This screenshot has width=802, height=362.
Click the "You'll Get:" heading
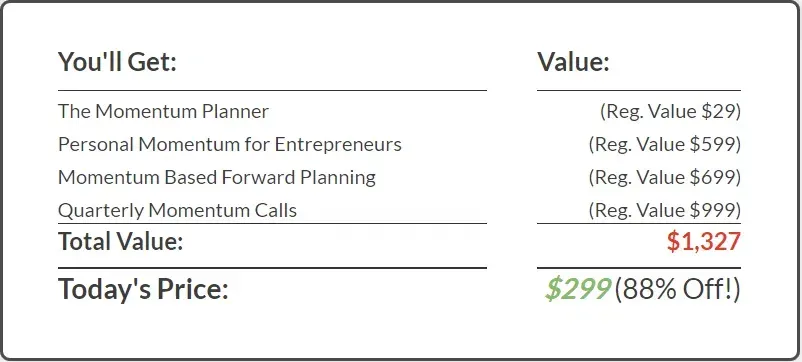[x=117, y=62]
